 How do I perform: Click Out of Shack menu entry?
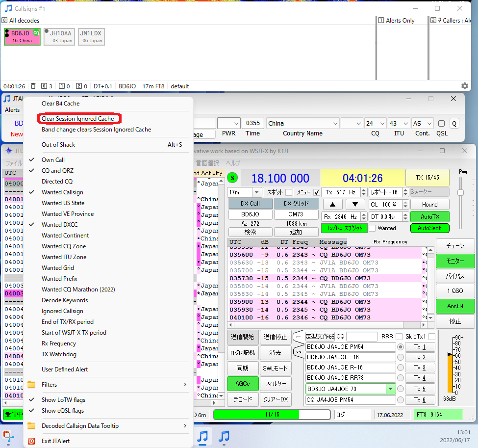[58, 145]
